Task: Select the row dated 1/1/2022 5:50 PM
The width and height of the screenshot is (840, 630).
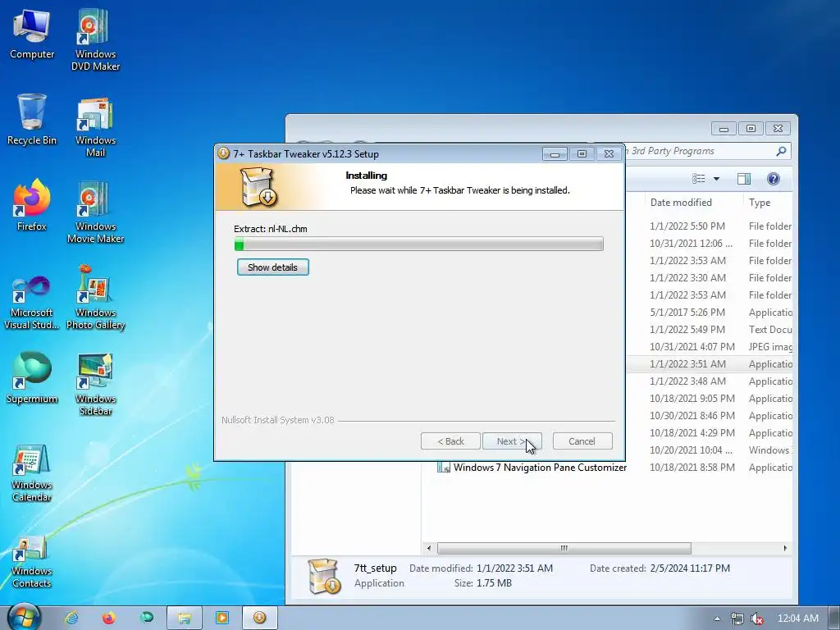Action: click(709, 226)
